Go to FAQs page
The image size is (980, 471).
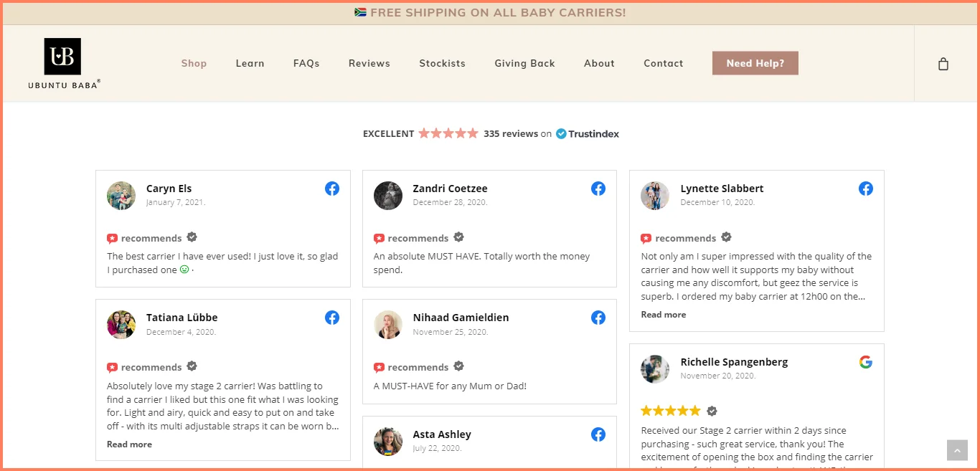306,63
